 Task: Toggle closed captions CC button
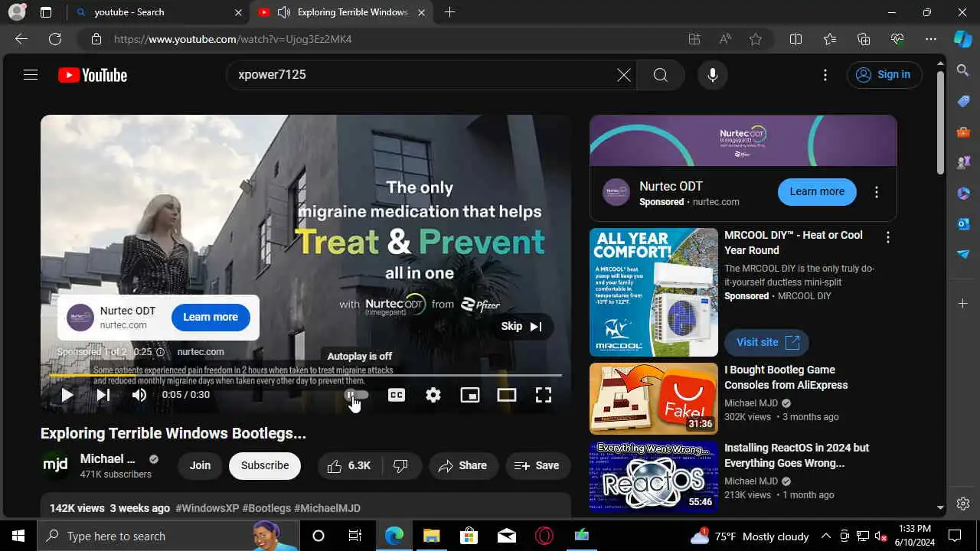(397, 395)
